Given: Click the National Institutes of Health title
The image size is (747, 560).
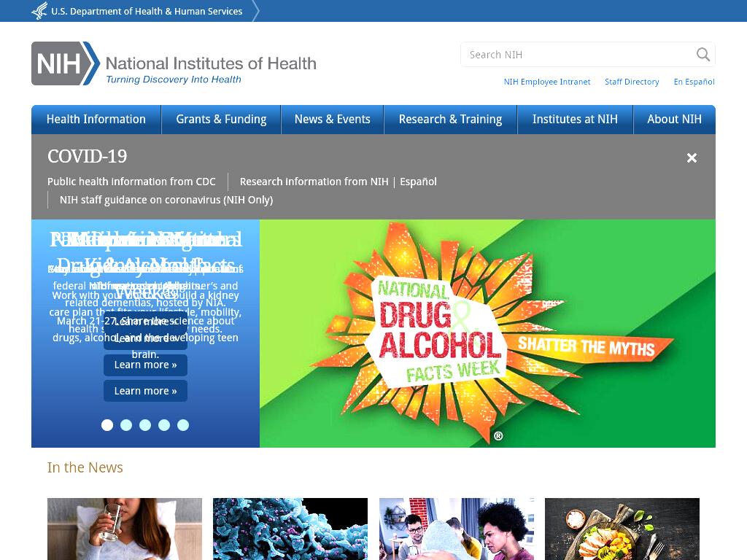Looking at the screenshot, I should tap(211, 63).
